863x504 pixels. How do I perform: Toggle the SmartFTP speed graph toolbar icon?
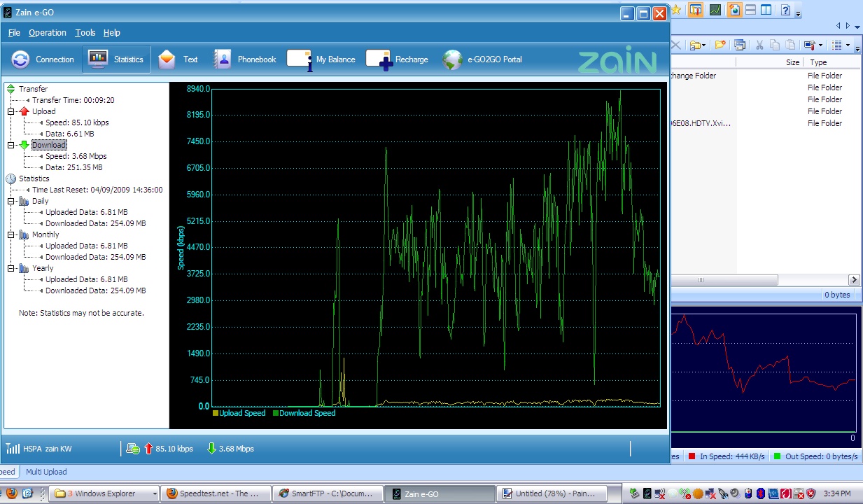coord(715,10)
